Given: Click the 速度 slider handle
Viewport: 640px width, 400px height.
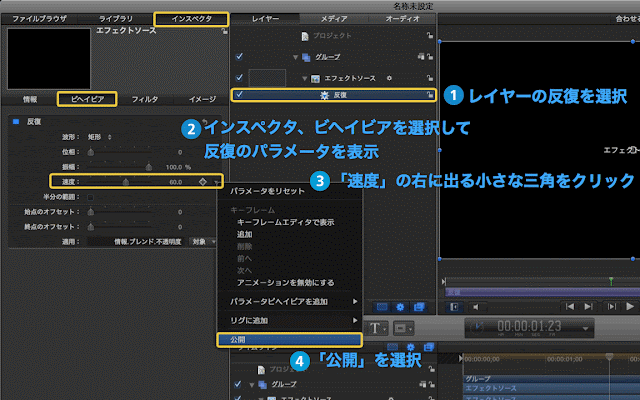Looking at the screenshot, I should (x=126, y=182).
